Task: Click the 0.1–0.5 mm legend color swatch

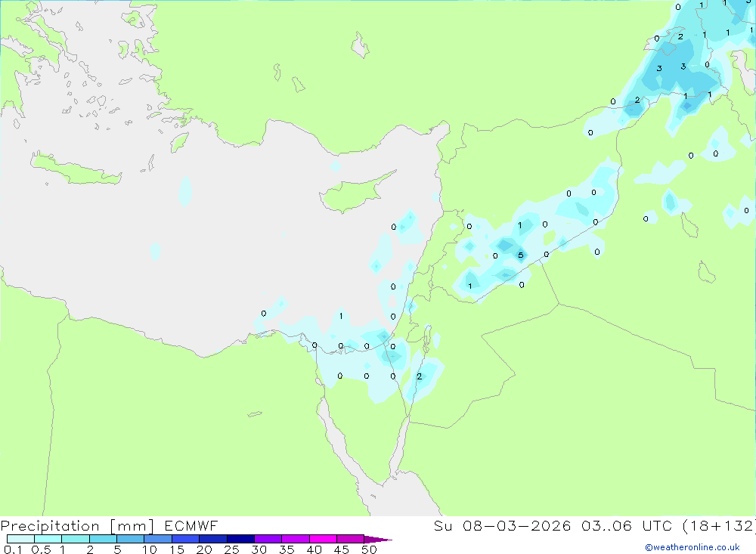Action: pyautogui.click(x=20, y=539)
